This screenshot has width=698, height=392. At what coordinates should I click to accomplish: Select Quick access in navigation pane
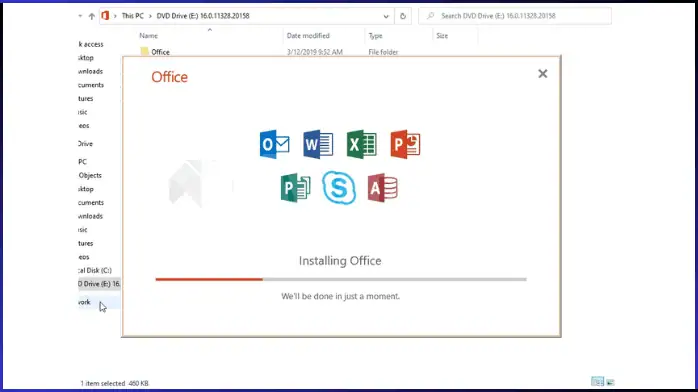click(x=91, y=44)
